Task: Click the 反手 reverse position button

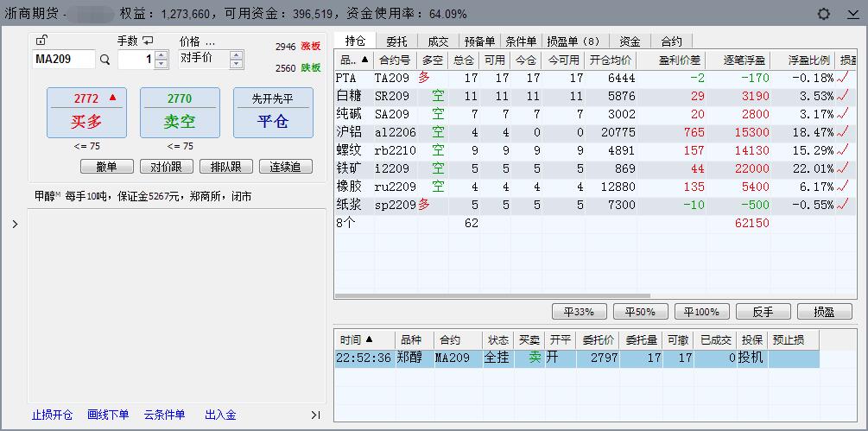Action: (x=762, y=312)
